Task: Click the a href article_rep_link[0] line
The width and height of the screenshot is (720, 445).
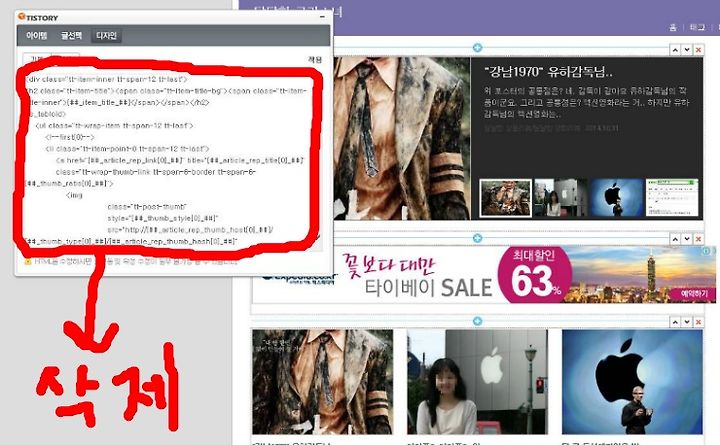Action: tap(180, 160)
